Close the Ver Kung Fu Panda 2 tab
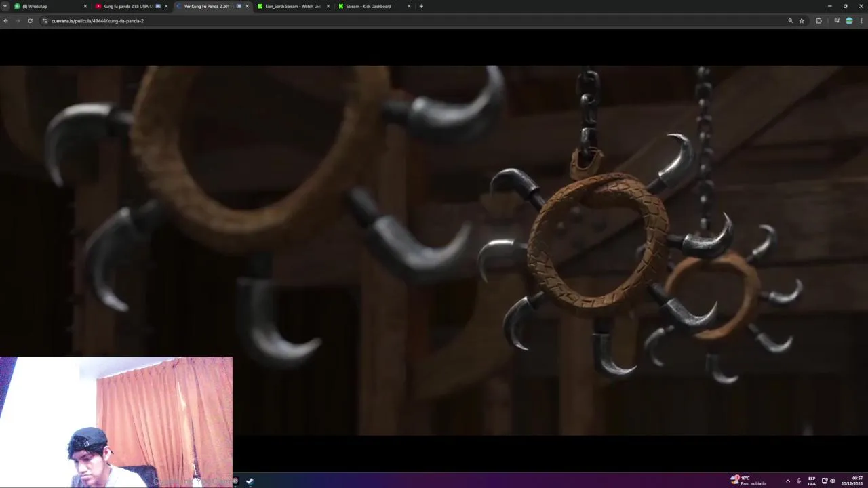This screenshot has height=488, width=868. click(247, 6)
